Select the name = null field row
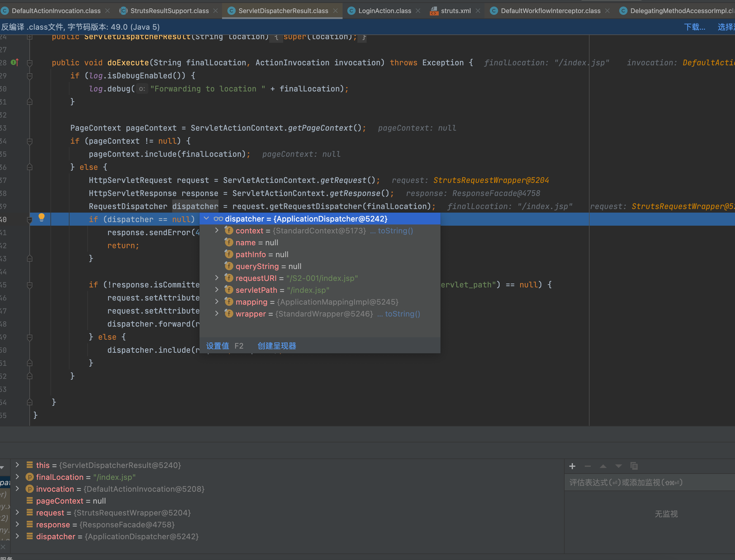This screenshot has width=735, height=560. [x=320, y=242]
